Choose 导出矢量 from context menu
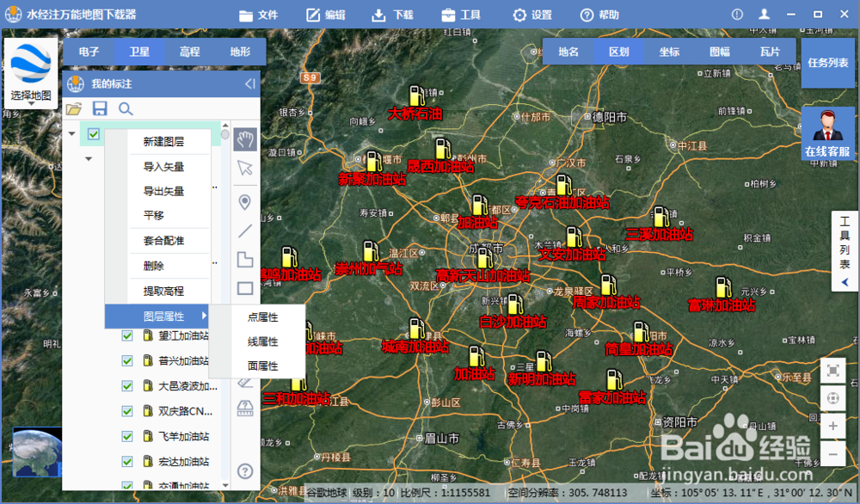Screen dimensions: 860x504 click(163, 191)
